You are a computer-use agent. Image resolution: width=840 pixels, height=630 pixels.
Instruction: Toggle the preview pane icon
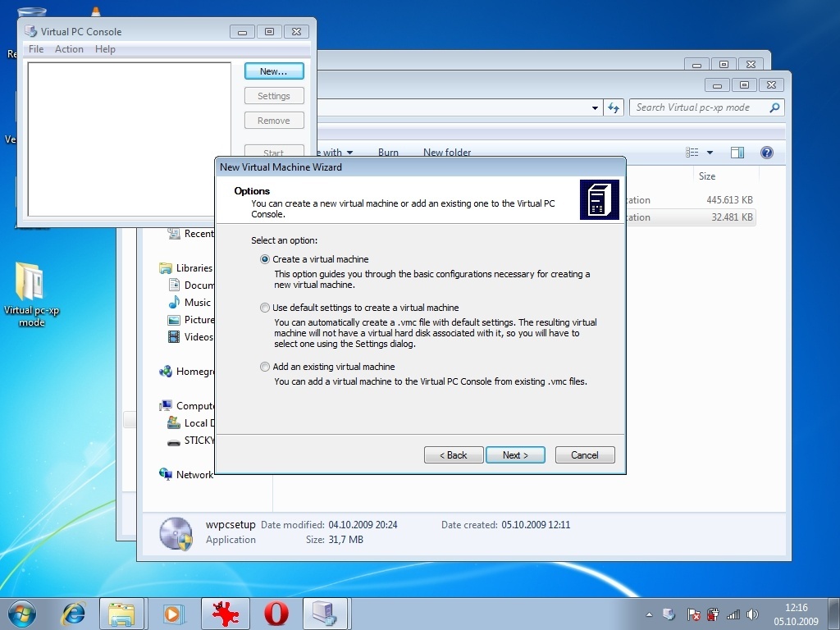(737, 153)
